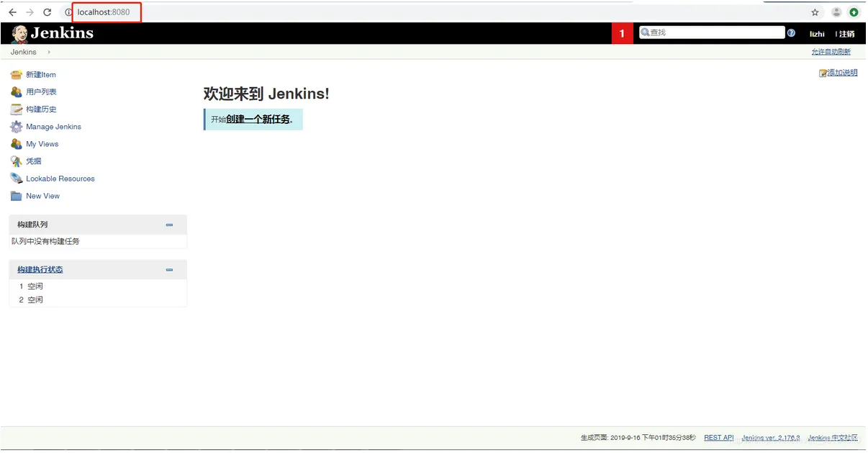Click the 构建队列 panel title

coord(32,225)
